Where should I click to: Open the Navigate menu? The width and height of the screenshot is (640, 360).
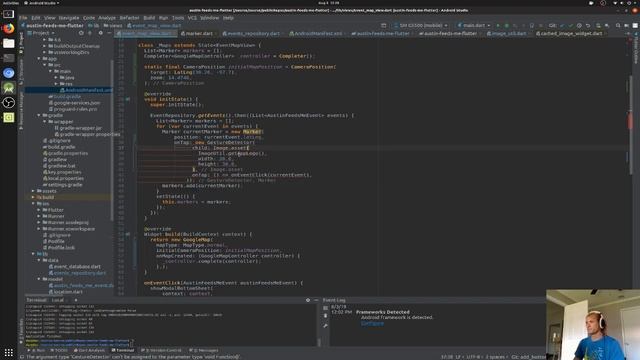(69, 18)
